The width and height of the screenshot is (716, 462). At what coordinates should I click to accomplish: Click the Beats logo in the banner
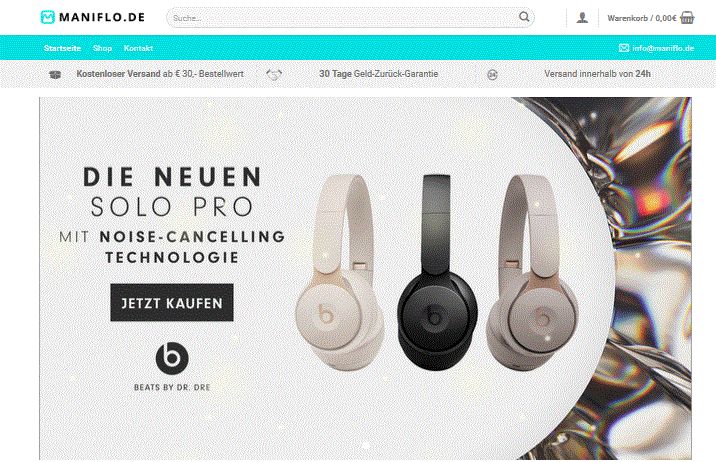click(x=172, y=358)
